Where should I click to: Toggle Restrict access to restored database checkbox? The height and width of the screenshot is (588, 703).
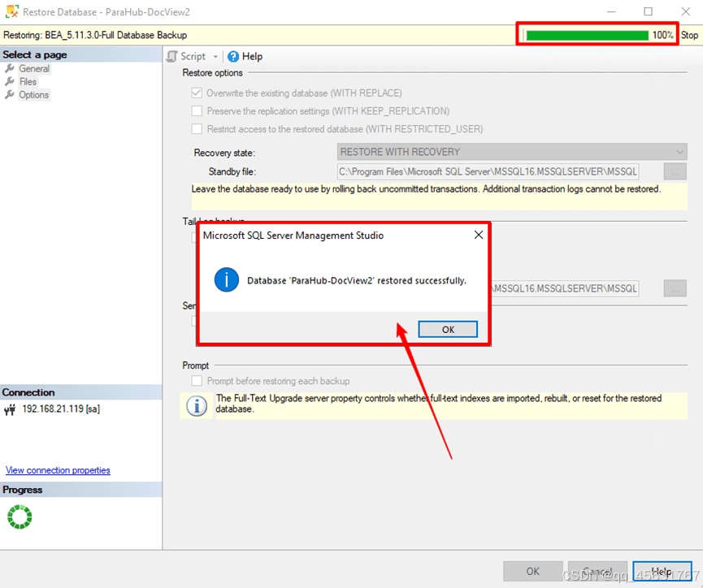197,128
